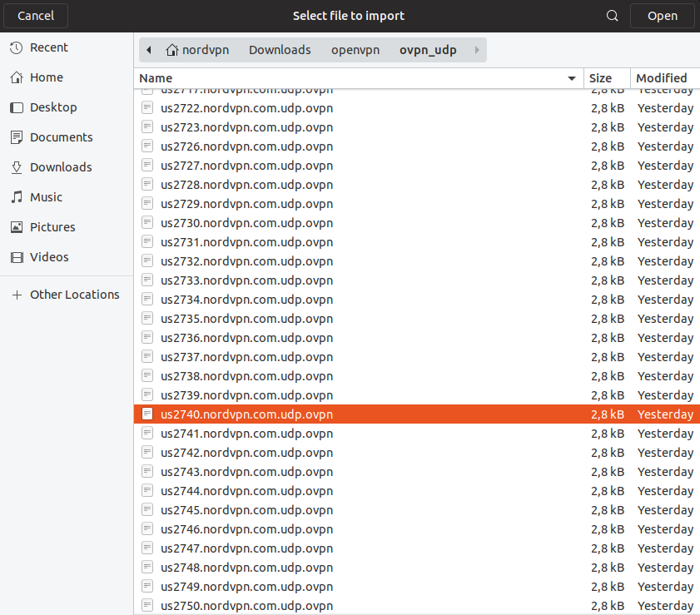The width and height of the screenshot is (700, 615).
Task: Open Other Locations in sidebar
Action: tap(74, 295)
